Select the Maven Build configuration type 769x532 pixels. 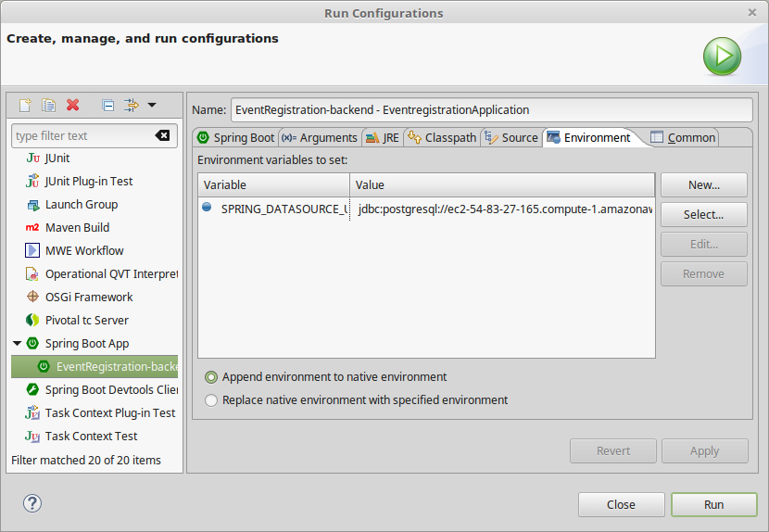(76, 228)
